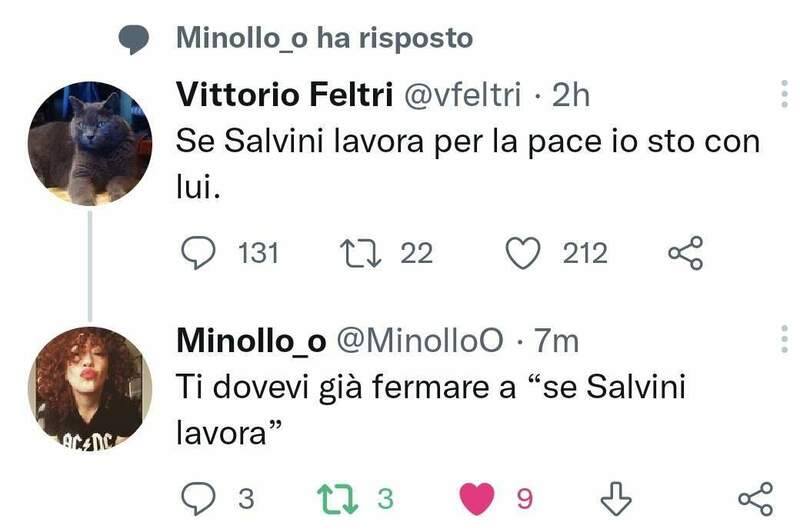800x532 pixels.
Task: Open the Minollo_o display name link
Action: coord(250,340)
